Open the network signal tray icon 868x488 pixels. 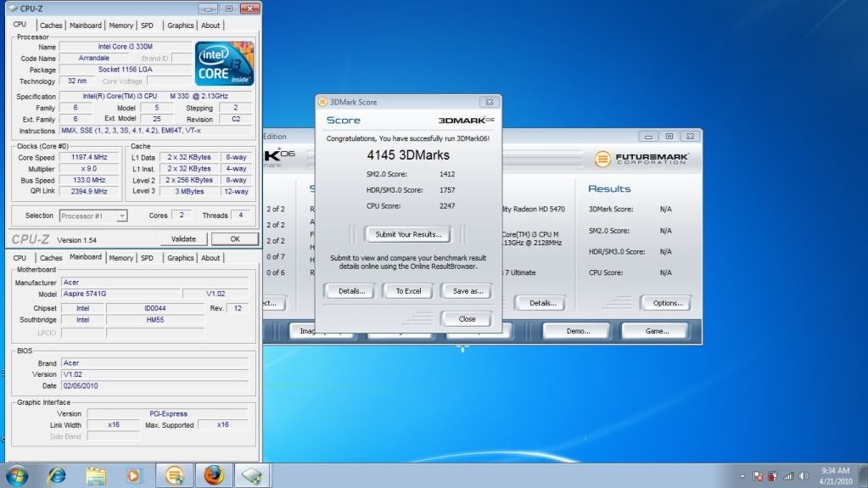(x=788, y=476)
